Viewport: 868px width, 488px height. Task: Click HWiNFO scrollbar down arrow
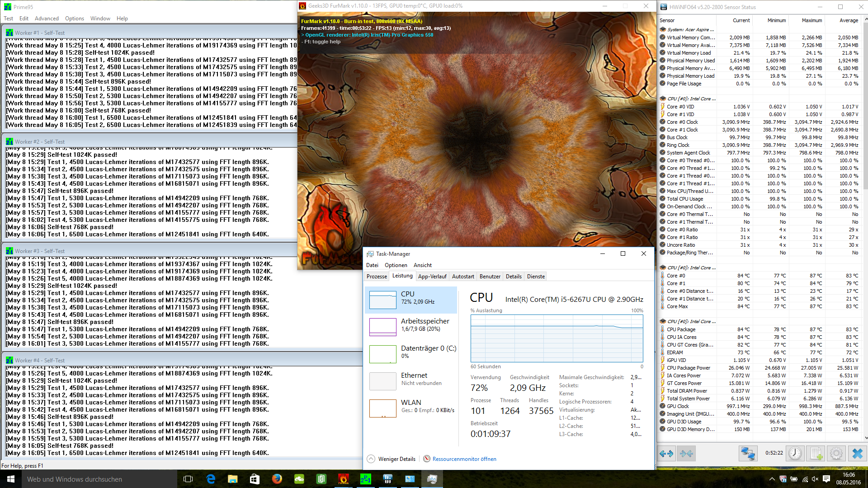866,437
